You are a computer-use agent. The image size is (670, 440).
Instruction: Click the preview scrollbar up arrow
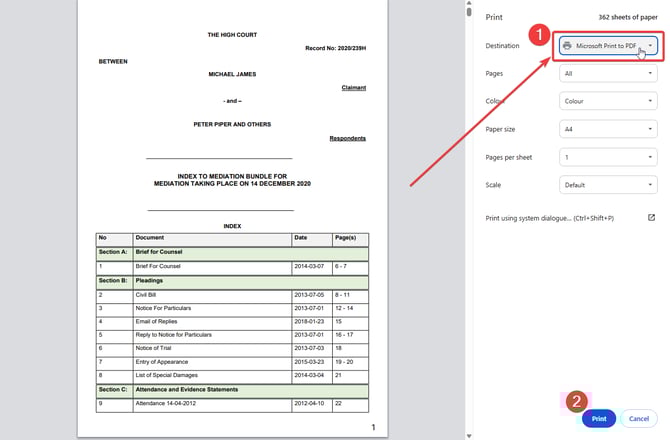pyautogui.click(x=470, y=6)
